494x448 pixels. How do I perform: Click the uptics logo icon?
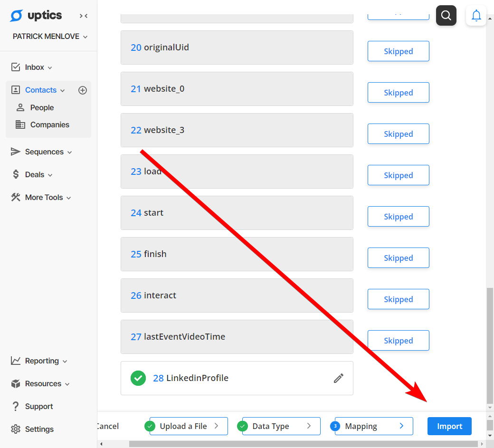[16, 15]
